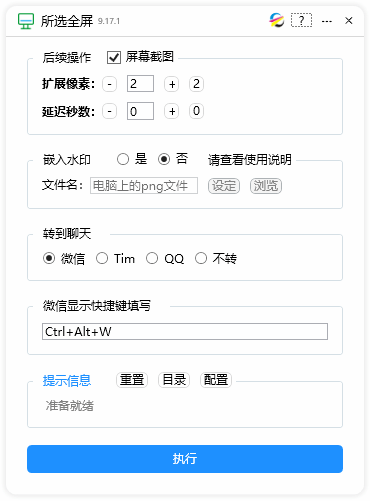The width and height of the screenshot is (370, 501).
Task: Click the 配置 configuration button
Action: pos(216,380)
